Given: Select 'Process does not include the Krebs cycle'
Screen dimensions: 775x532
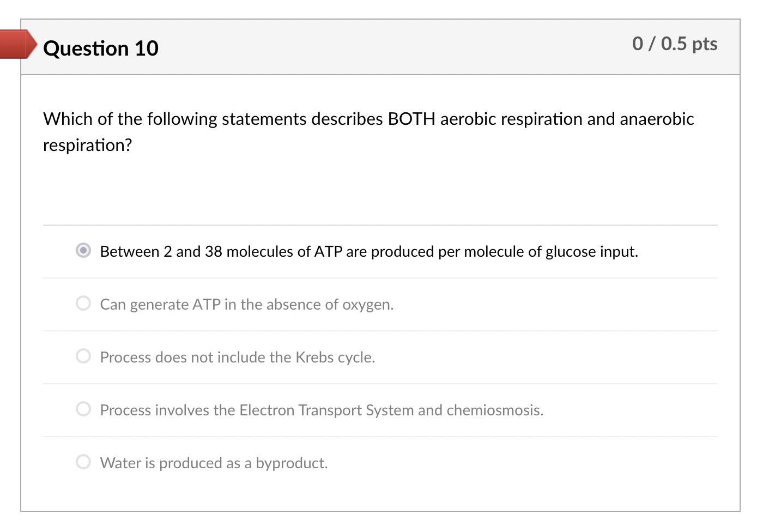Looking at the screenshot, I should [83, 356].
